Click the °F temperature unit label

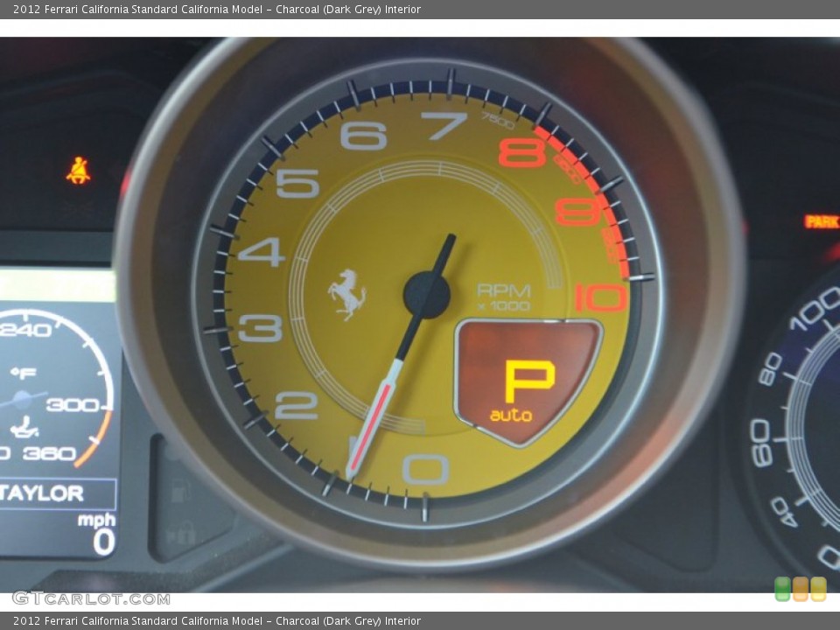click(23, 373)
